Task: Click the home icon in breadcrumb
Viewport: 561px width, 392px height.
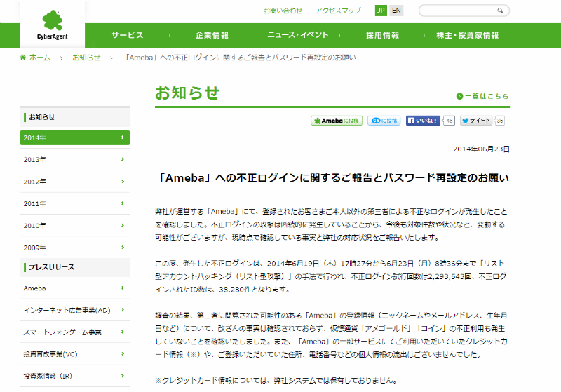Action: pyautogui.click(x=23, y=58)
